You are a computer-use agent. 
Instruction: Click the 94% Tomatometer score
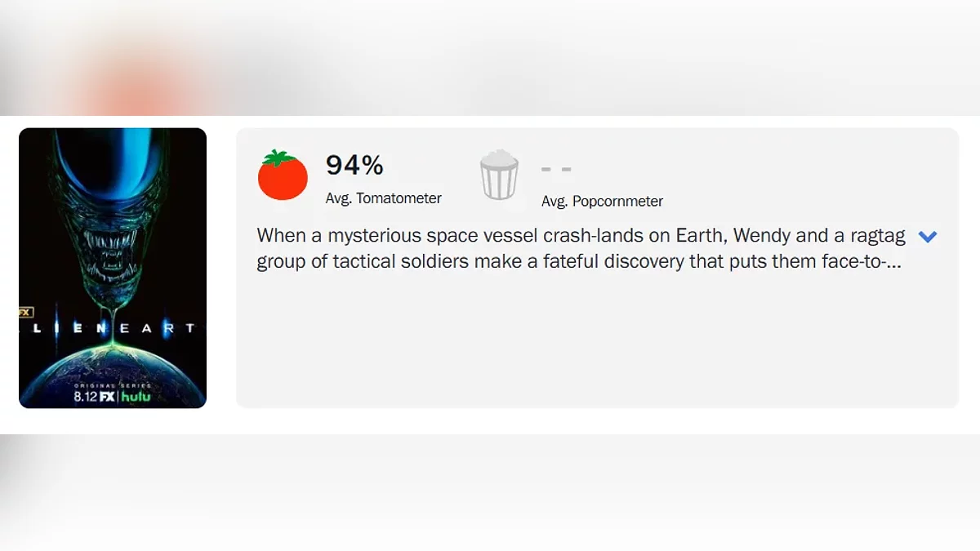coord(354,166)
